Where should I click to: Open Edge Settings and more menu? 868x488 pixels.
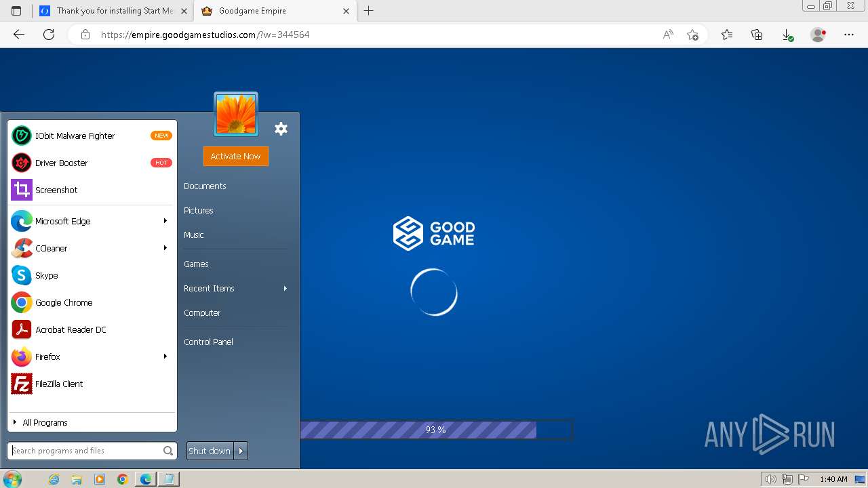[x=849, y=35]
